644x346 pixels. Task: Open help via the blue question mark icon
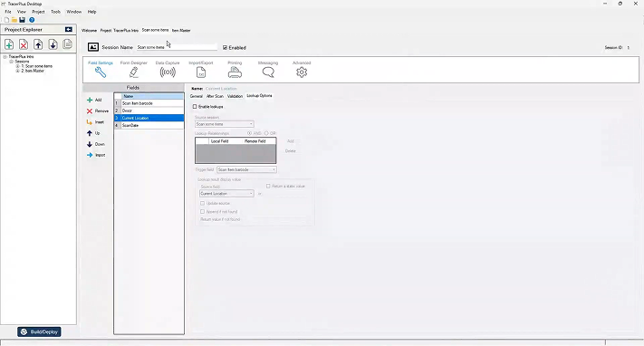tap(32, 20)
